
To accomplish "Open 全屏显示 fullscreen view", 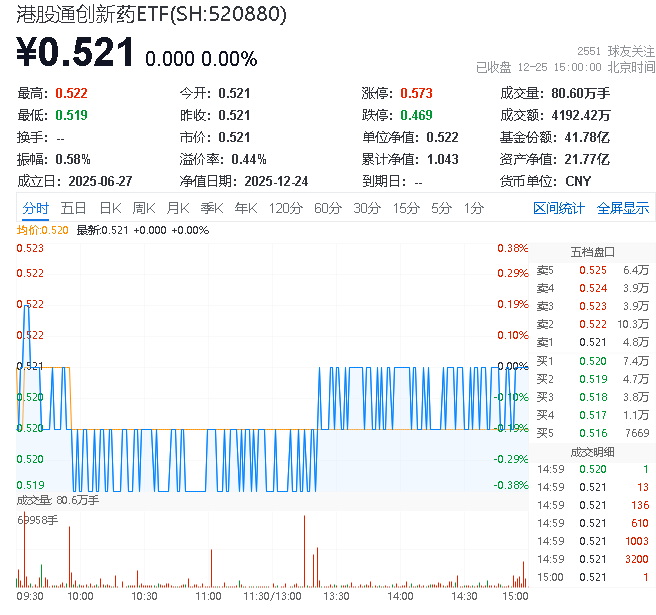I will 623,208.
